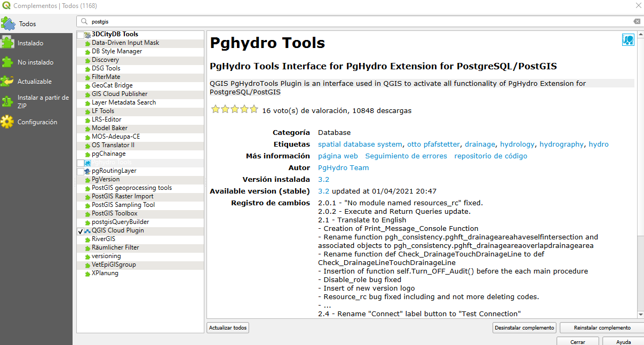Open the página web link
This screenshot has width=644, height=345.
338,156
